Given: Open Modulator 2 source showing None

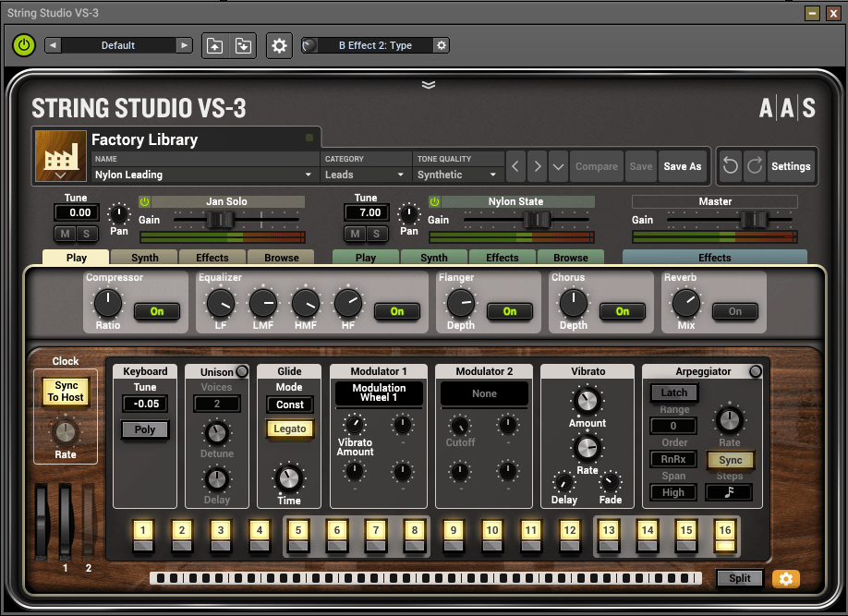Looking at the screenshot, I should [x=484, y=393].
